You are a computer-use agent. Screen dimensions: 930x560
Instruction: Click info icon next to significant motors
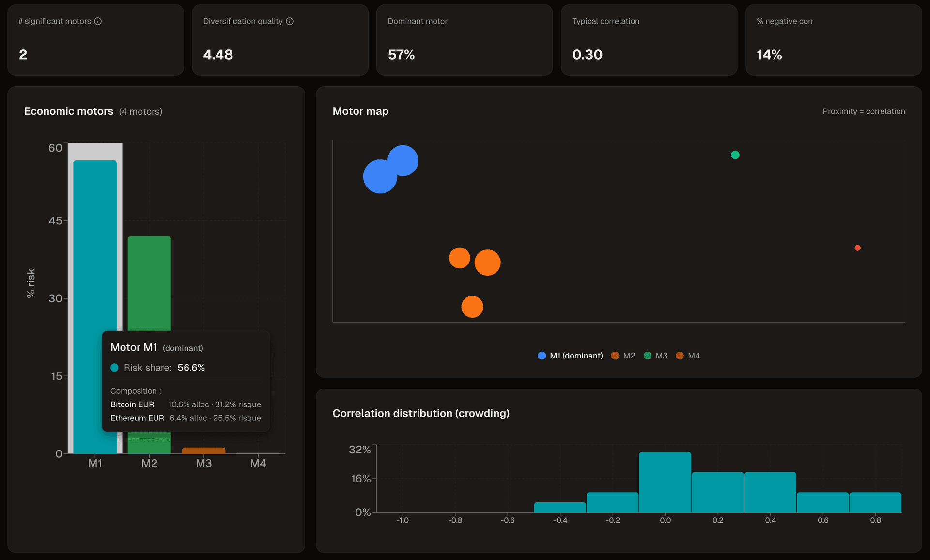pos(98,21)
